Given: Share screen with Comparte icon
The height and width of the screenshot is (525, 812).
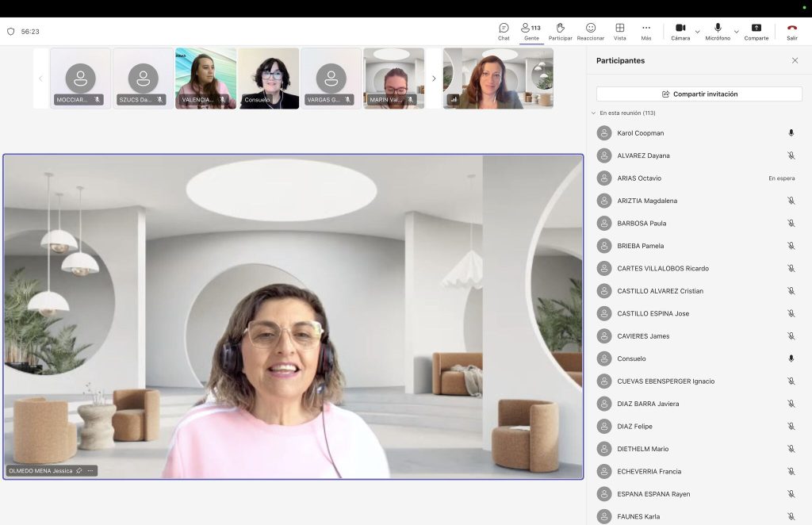Looking at the screenshot, I should pos(756,31).
